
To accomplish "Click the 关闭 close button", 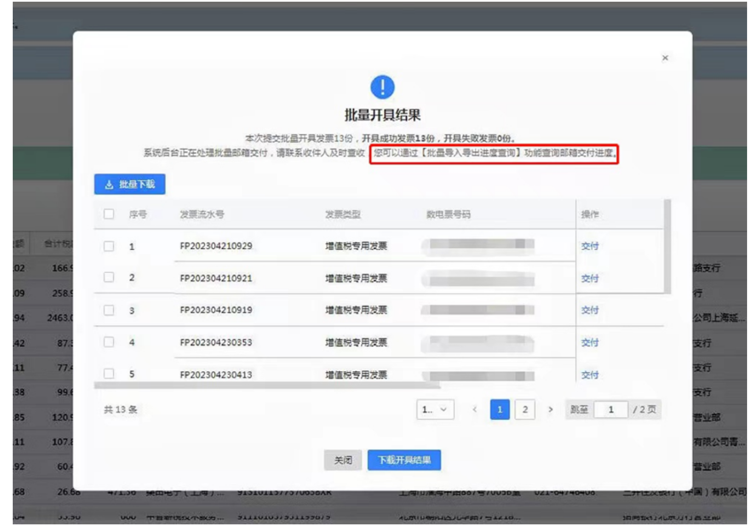I will point(343,460).
